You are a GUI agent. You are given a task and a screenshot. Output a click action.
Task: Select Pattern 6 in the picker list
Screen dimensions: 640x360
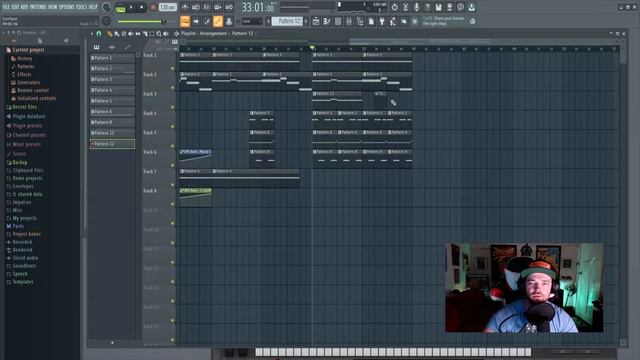click(x=112, y=112)
